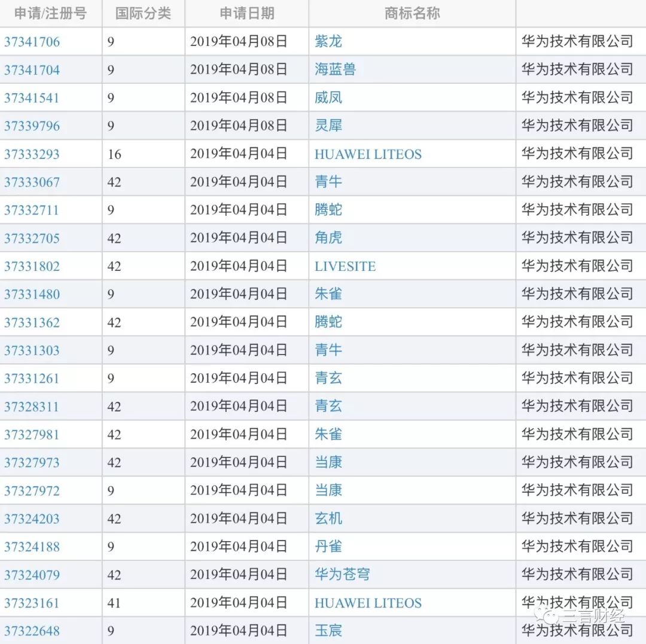The height and width of the screenshot is (644, 646).
Task: Open application number 37327981 link
Action: click(x=32, y=434)
